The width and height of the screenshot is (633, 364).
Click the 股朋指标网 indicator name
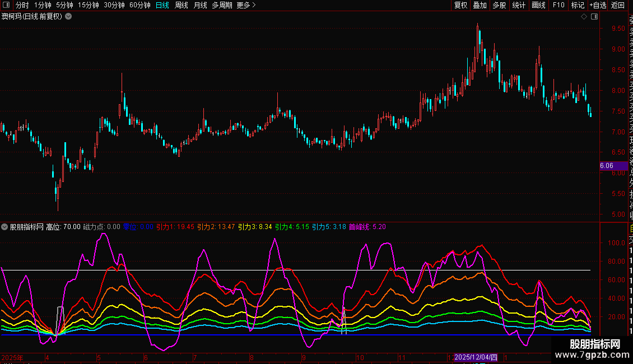27,227
